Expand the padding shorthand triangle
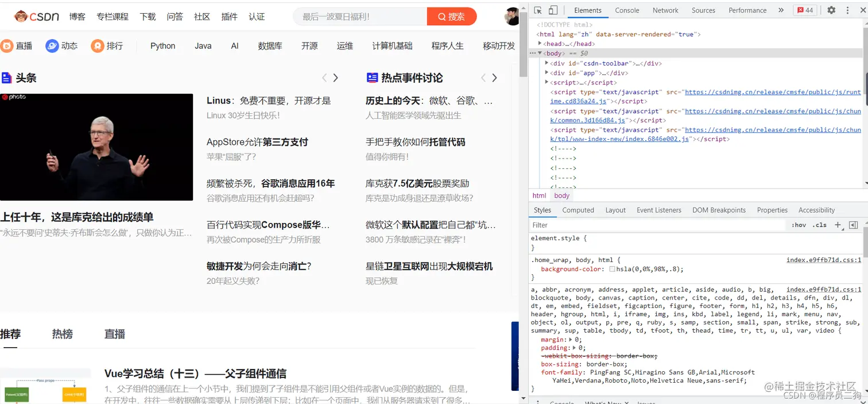Image resolution: width=868 pixels, height=404 pixels. pos(574,348)
